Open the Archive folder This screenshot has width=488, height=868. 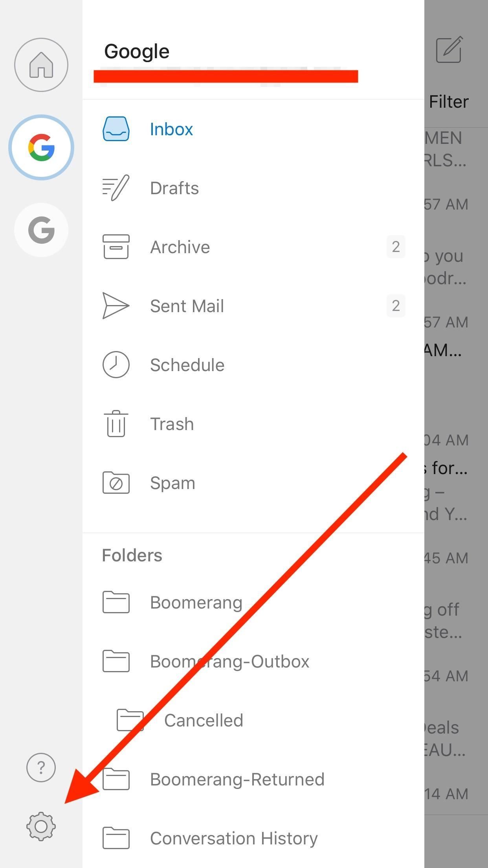180,247
